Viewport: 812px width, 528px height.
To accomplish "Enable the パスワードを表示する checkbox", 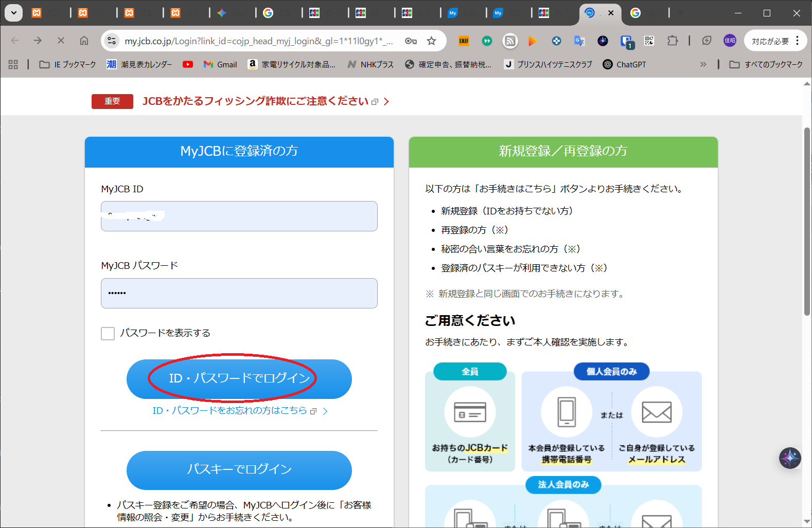I will click(108, 334).
